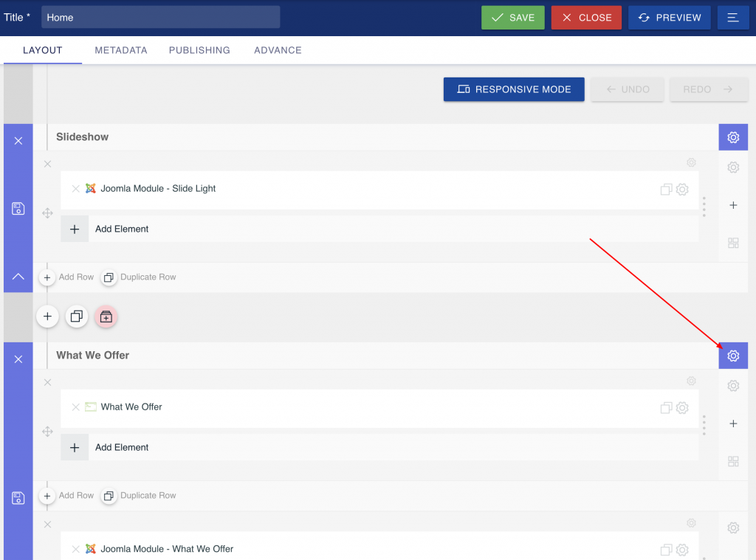Click the pink add-from-library section icon
This screenshot has width=756, height=560.
pos(106,317)
